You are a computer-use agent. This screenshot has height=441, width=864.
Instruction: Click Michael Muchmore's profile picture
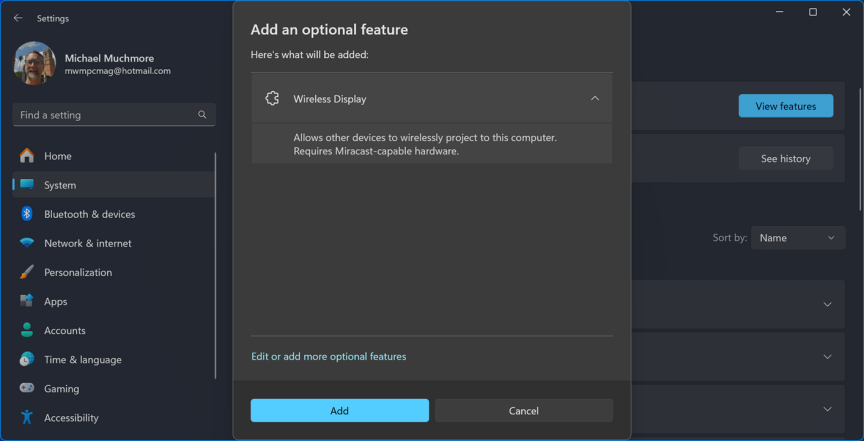click(35, 63)
